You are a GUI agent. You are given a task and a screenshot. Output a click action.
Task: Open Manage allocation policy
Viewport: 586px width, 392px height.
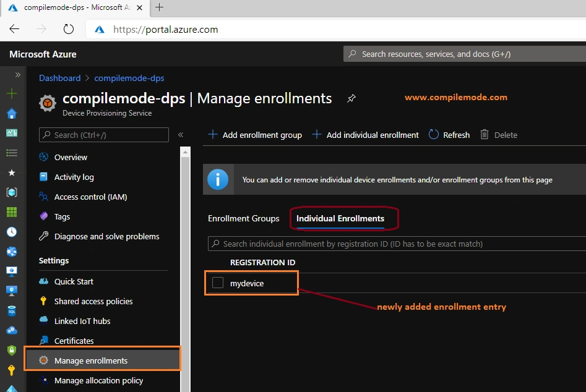(98, 380)
